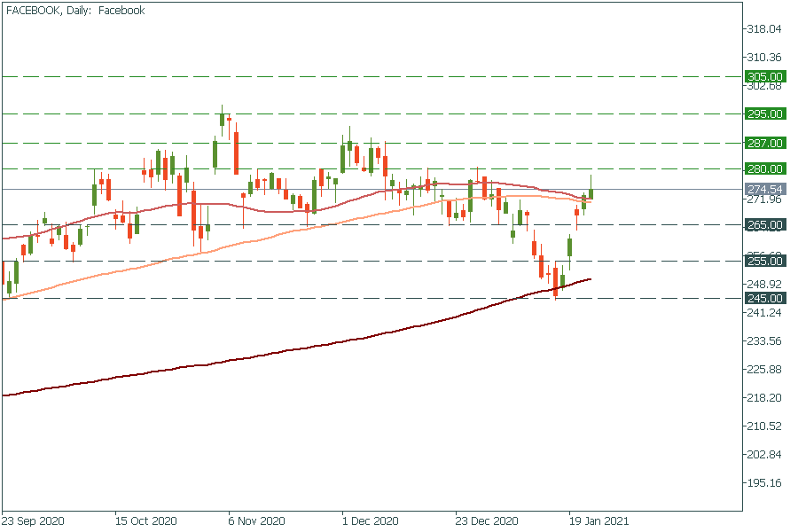
Task: Select the 295.00 horizontal level tag
Action: [x=764, y=113]
